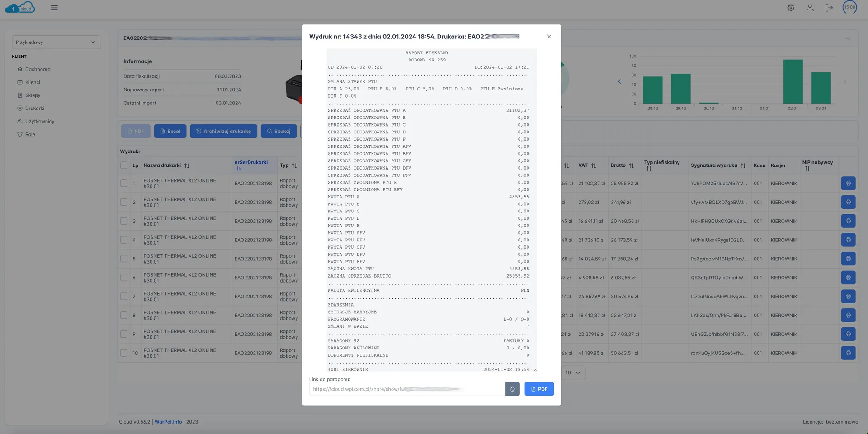The width and height of the screenshot is (868, 434).
Task: Toggle the select-all checkbox in table header
Action: [124, 165]
